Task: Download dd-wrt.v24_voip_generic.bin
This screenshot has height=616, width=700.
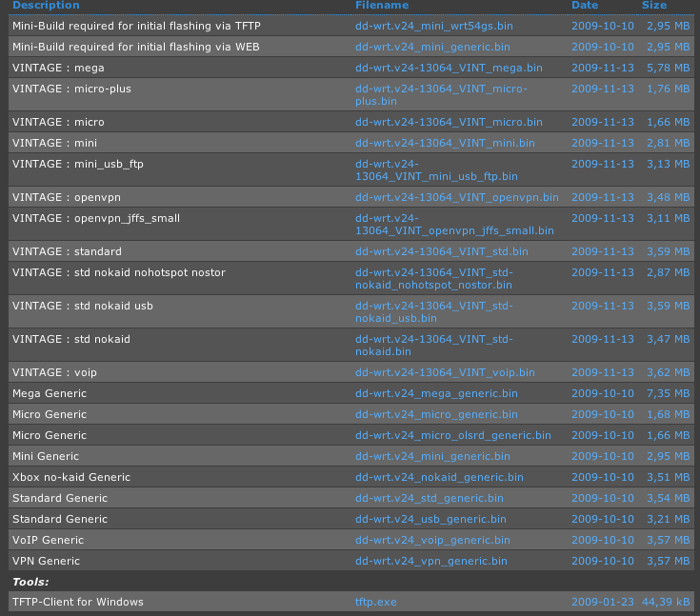Action: click(432, 540)
